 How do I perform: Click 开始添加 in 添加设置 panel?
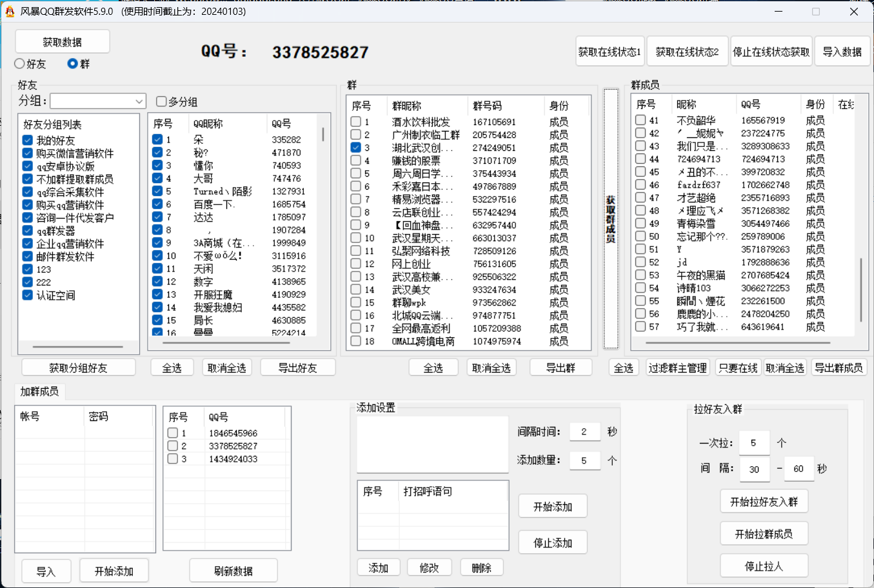point(553,507)
